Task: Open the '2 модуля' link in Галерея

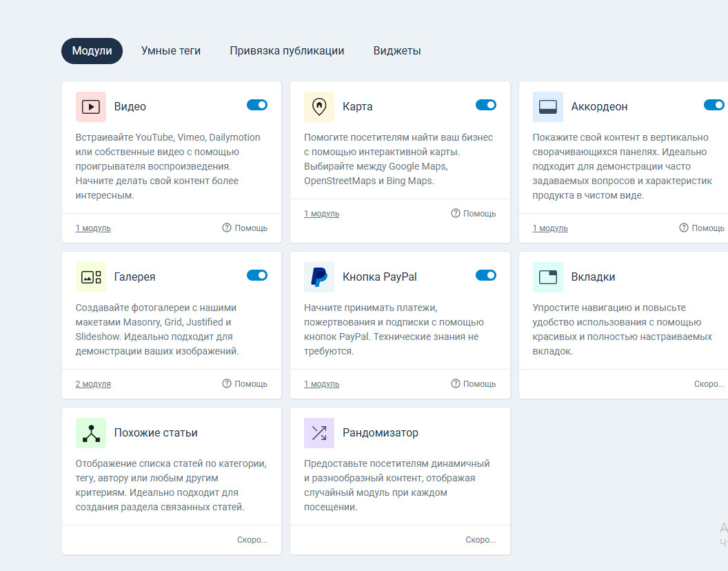Action: pyautogui.click(x=93, y=384)
